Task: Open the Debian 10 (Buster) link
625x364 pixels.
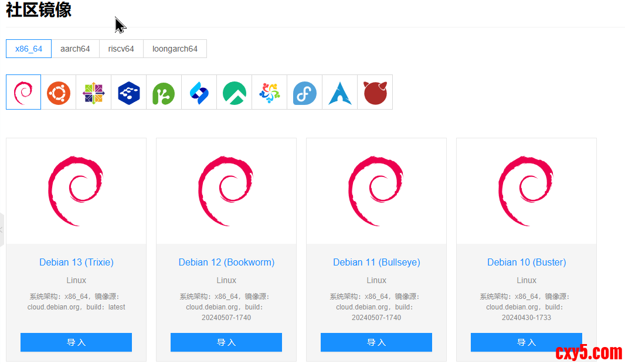Action: [x=527, y=262]
